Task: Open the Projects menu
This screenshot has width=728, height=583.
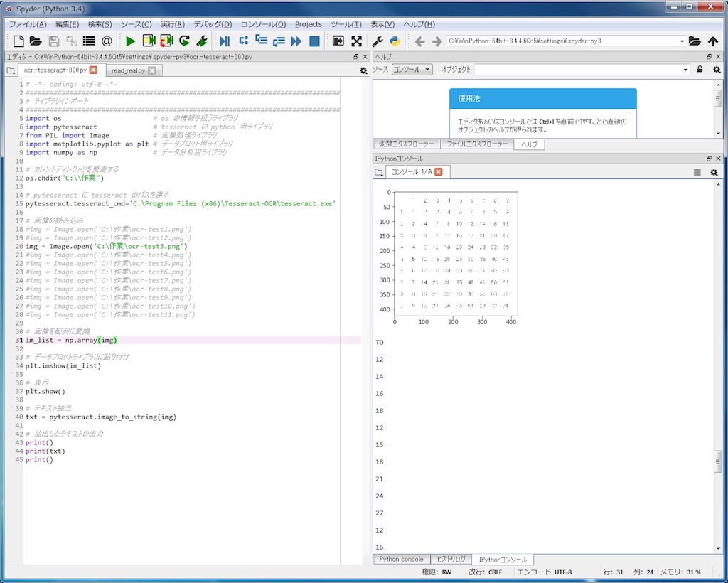Action: pyautogui.click(x=309, y=24)
